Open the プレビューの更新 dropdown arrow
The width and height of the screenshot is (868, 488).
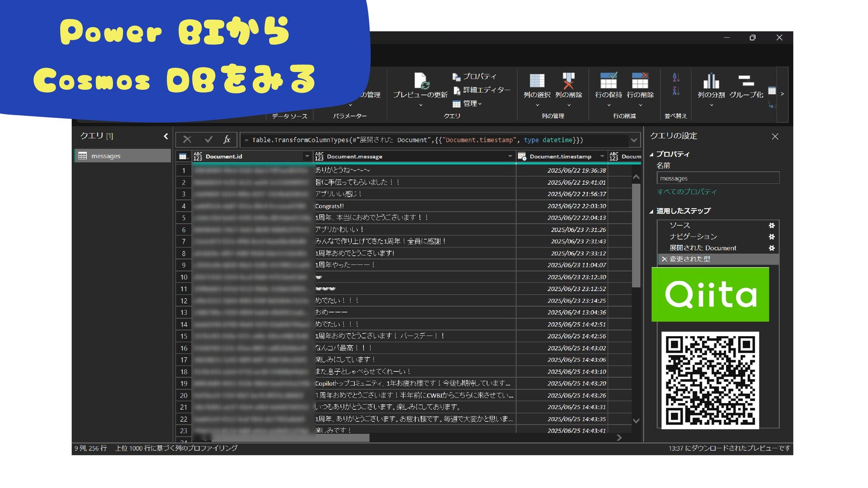coord(420,105)
